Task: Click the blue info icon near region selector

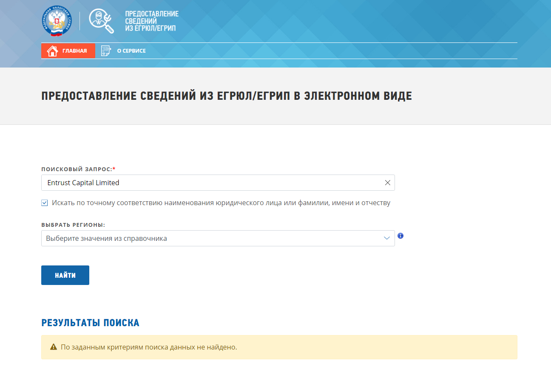Action: 400,236
